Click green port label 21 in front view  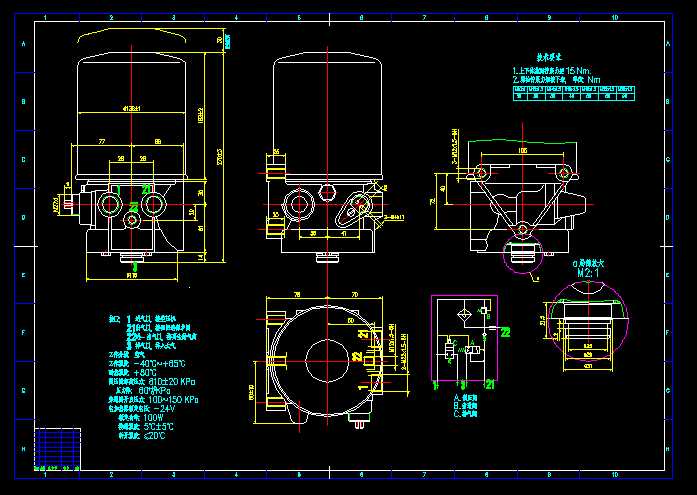tap(147, 190)
